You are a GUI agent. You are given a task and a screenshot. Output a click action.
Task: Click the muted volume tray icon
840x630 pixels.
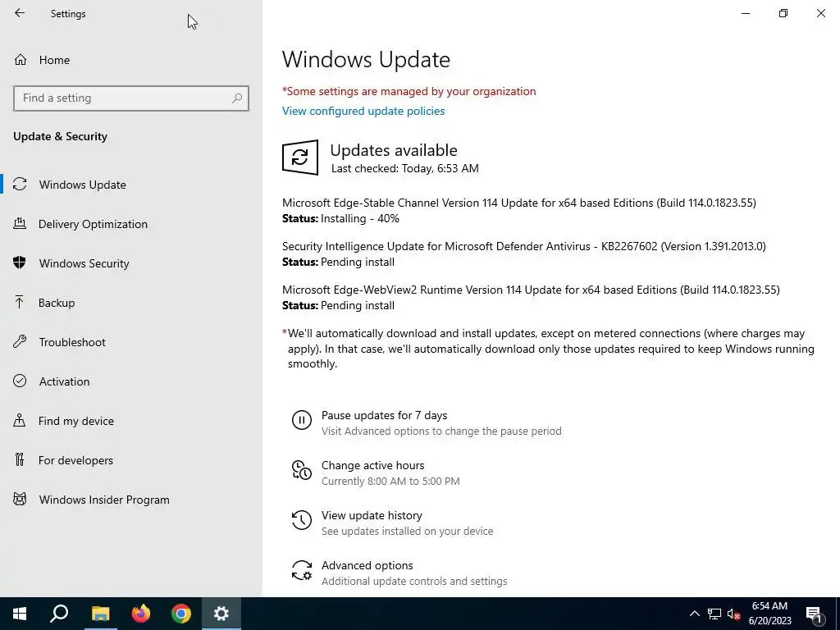pyautogui.click(x=734, y=614)
